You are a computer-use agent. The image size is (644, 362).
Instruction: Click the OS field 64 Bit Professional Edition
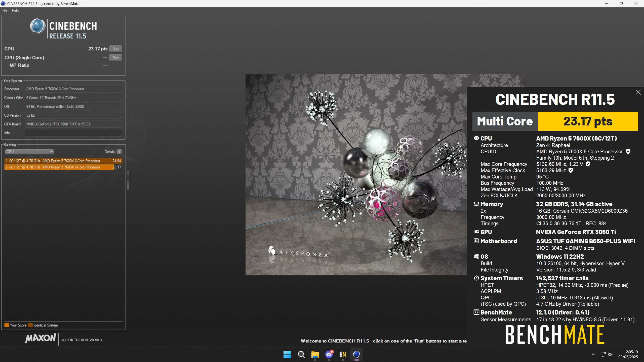tap(73, 106)
